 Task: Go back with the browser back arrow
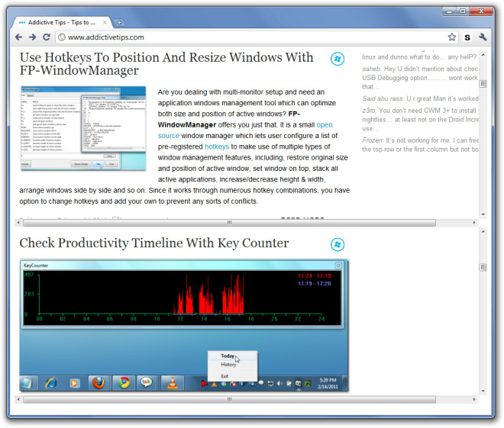click(18, 37)
